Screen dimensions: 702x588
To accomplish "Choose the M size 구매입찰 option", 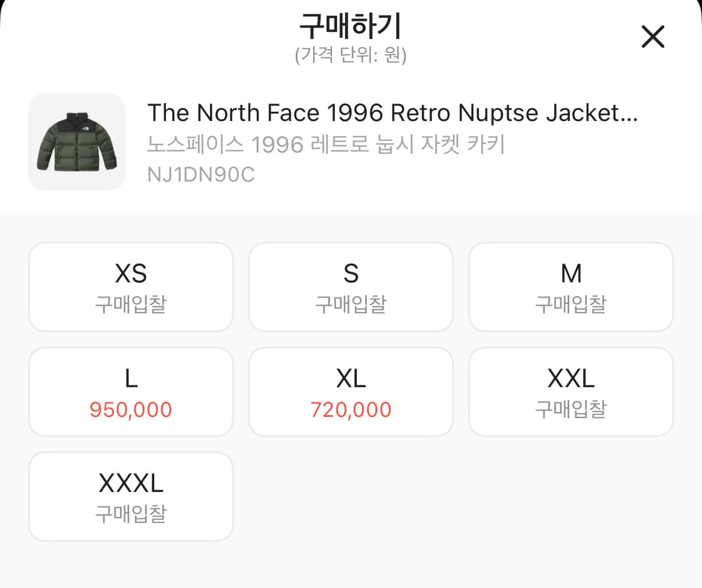I will pos(571,287).
